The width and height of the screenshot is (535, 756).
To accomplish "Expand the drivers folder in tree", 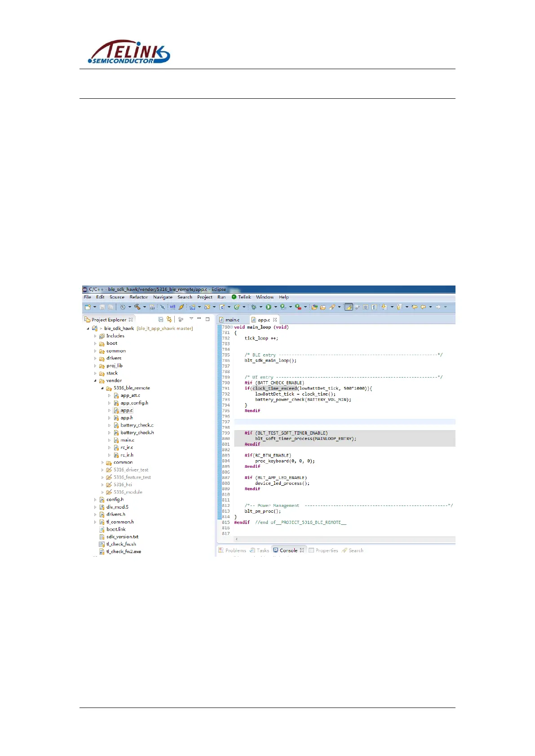I will click(95, 358).
